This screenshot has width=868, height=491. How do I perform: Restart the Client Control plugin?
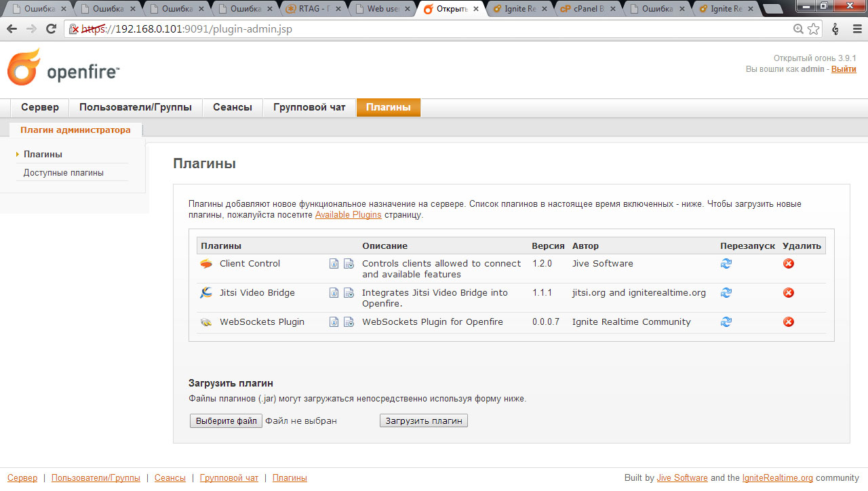[726, 264]
